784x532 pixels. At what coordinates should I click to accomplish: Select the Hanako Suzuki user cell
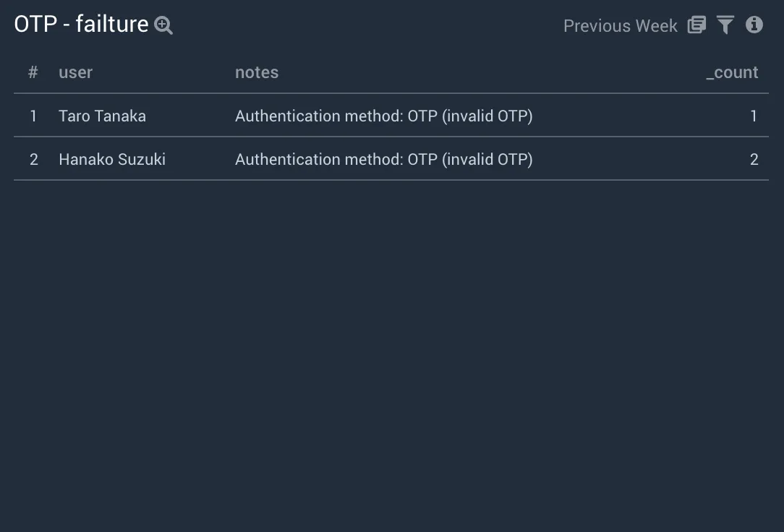click(112, 159)
